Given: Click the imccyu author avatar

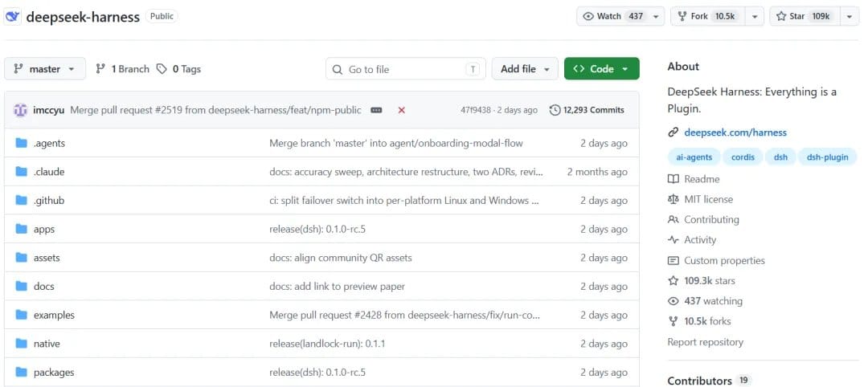Looking at the screenshot, I should [x=20, y=110].
